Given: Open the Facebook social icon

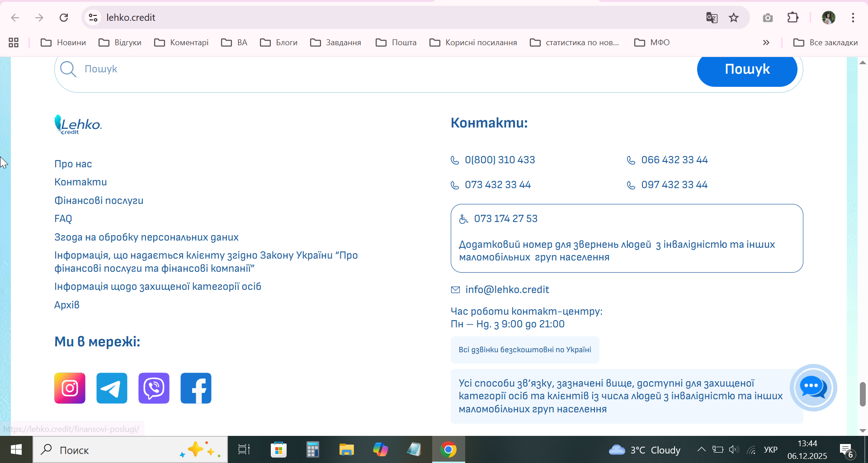Looking at the screenshot, I should pyautogui.click(x=196, y=388).
